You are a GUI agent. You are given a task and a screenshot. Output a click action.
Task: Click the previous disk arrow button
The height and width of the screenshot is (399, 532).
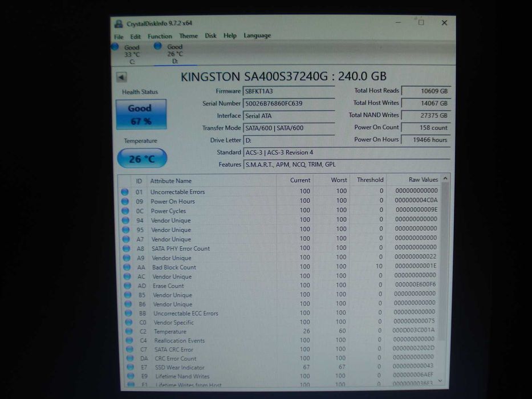(x=121, y=77)
